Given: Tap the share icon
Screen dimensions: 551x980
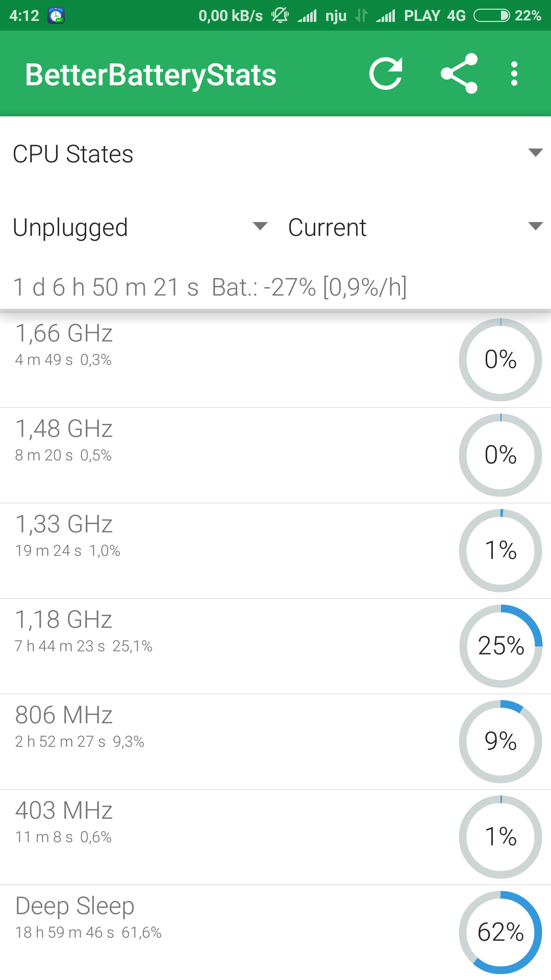Looking at the screenshot, I should pos(459,74).
